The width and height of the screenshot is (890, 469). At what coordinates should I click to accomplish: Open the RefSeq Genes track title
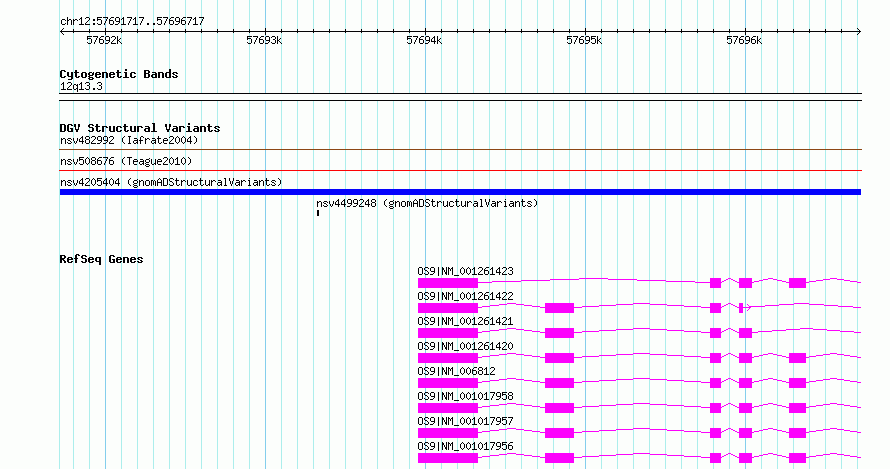101,259
